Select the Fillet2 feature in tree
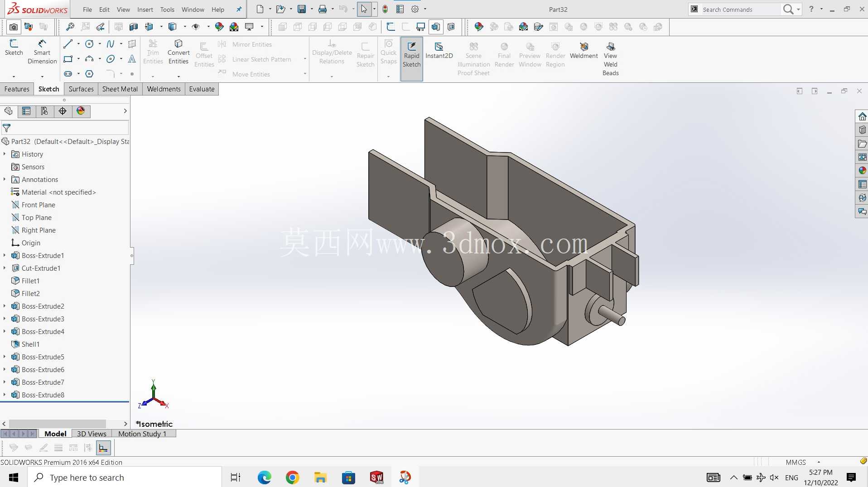This screenshot has width=868, height=487. (30, 293)
